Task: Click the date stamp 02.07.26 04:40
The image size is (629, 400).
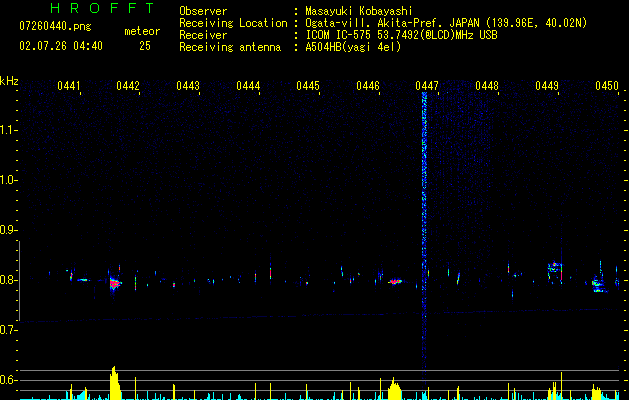Action: coord(61,46)
